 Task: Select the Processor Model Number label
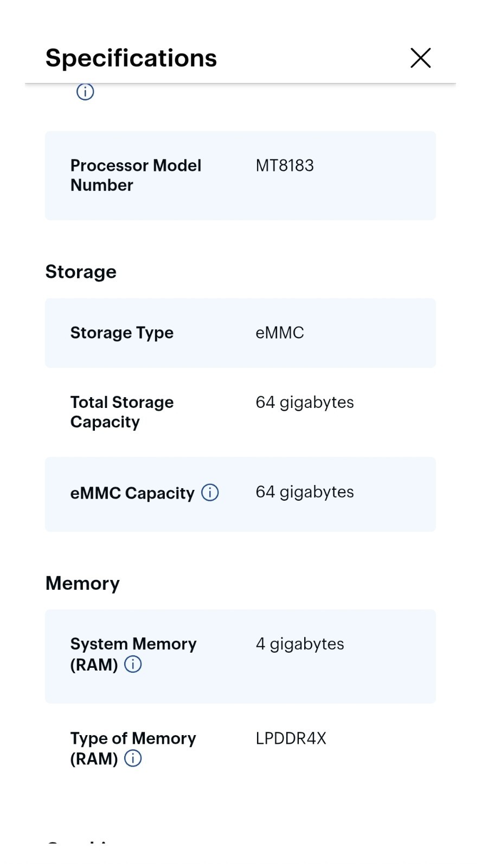[x=136, y=175]
